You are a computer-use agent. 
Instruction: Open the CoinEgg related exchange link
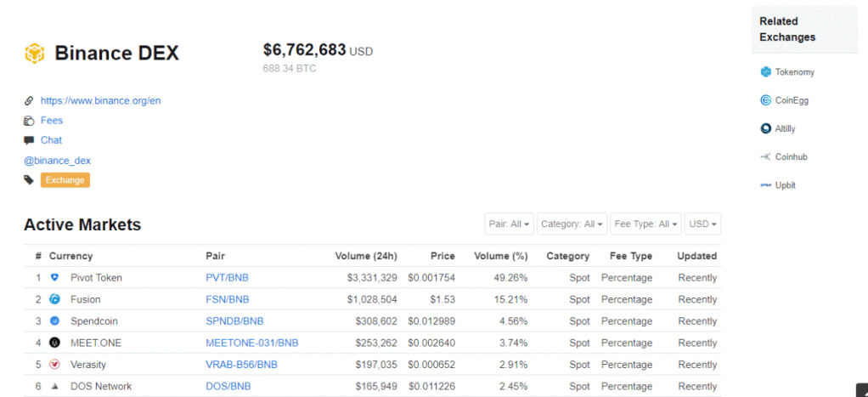[x=792, y=100]
